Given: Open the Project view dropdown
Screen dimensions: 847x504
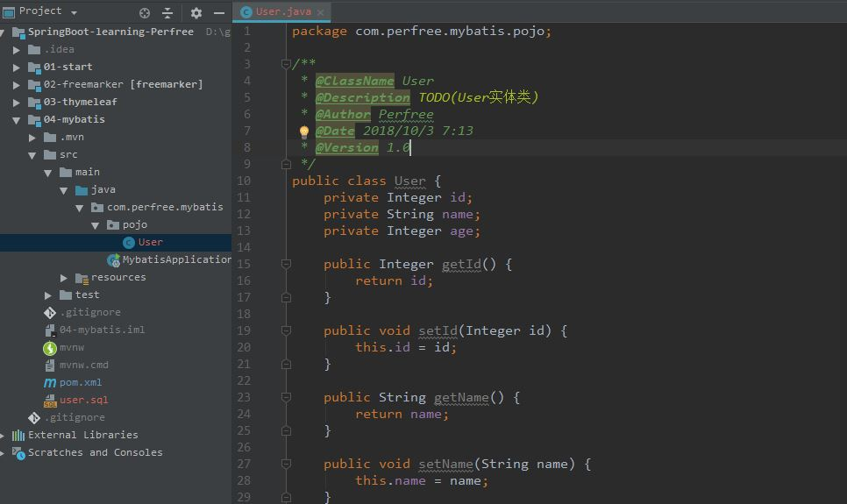Looking at the screenshot, I should (x=74, y=12).
